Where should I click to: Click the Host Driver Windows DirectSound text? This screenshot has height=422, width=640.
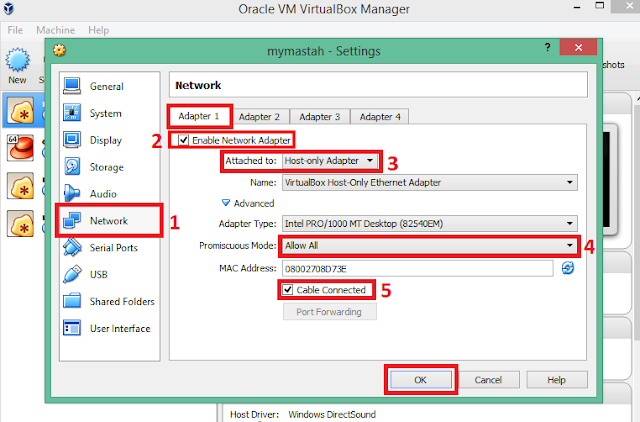click(302, 414)
